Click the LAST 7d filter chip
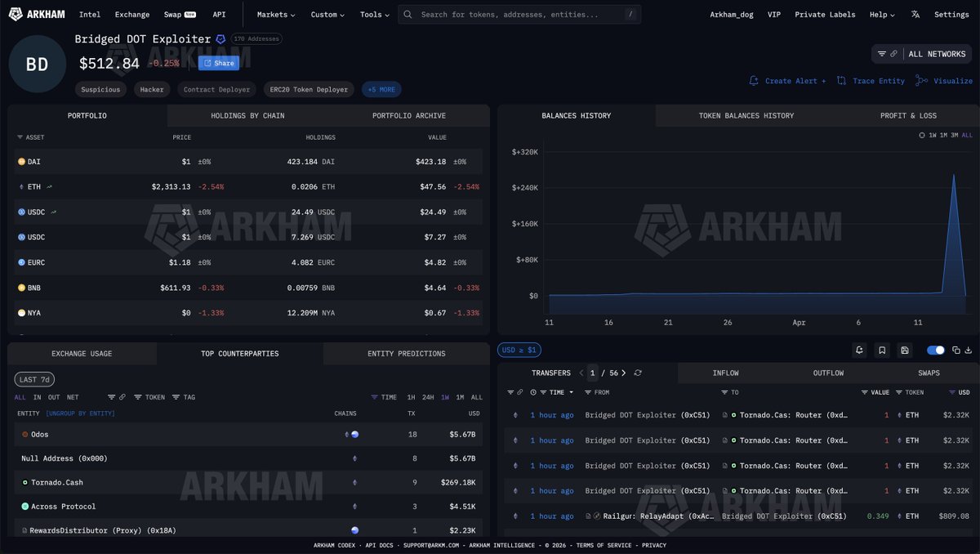980x554 pixels. tap(34, 379)
